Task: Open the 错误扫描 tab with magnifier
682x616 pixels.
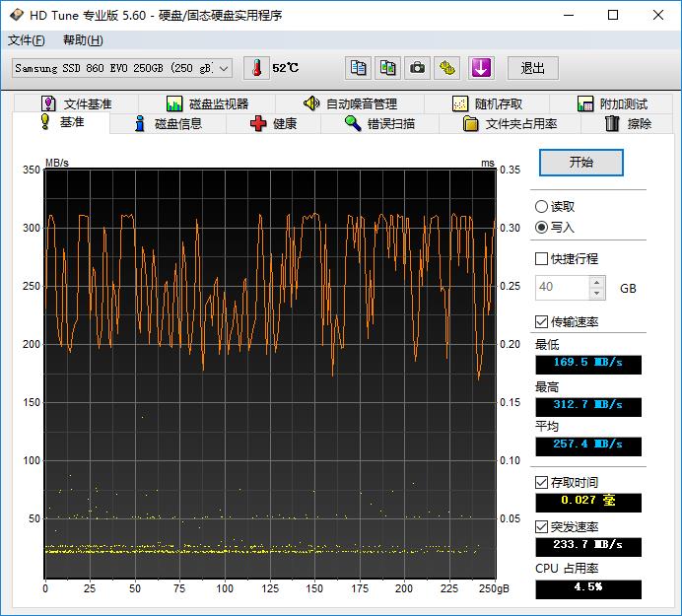Action: 379,123
